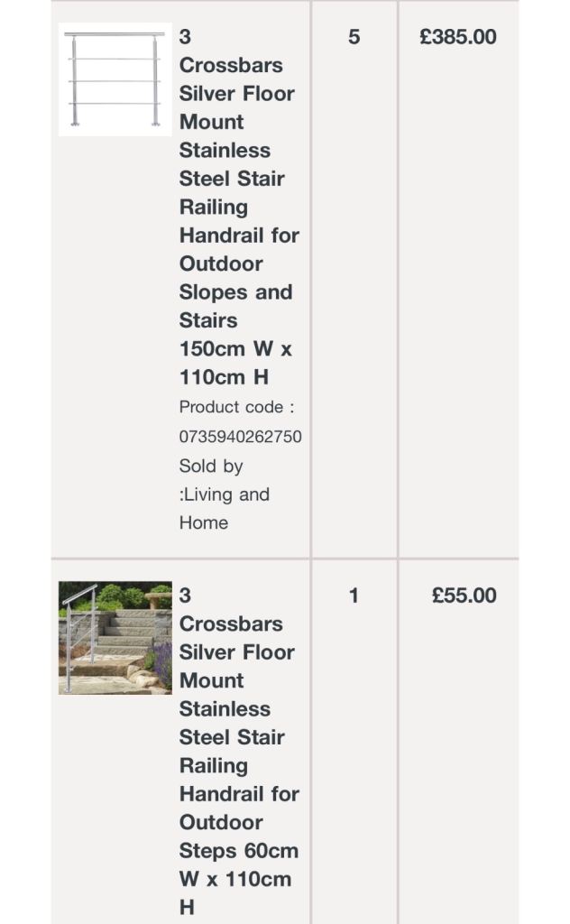The image size is (570, 924).
Task: Click '150cm W x' dimension text
Action: [235, 348]
